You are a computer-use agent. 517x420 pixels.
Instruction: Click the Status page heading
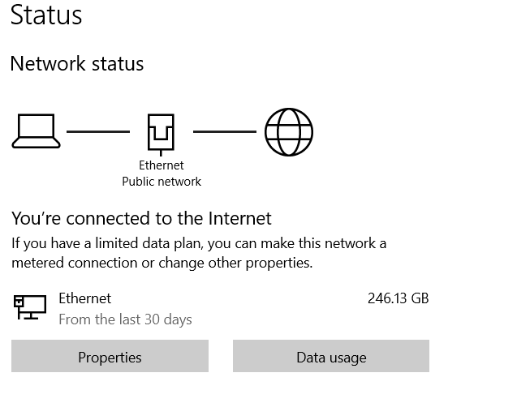click(46, 15)
